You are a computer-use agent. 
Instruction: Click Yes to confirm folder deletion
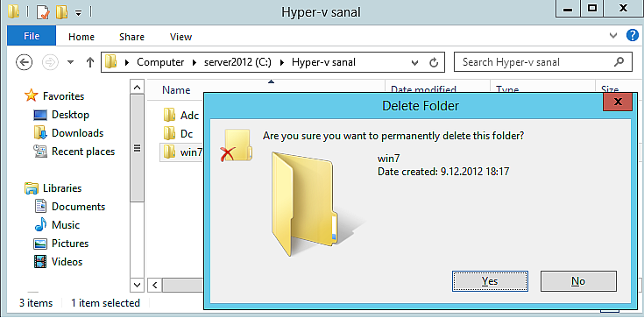coord(490,281)
